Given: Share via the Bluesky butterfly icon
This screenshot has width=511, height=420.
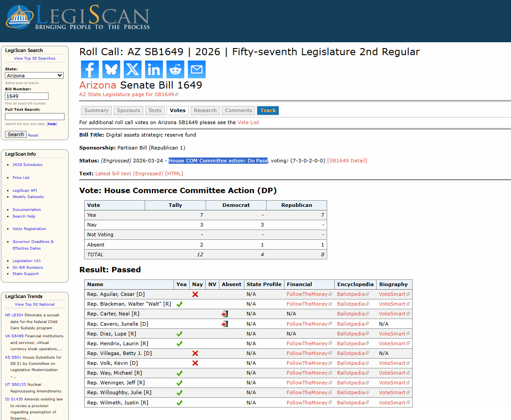Looking at the screenshot, I should point(111,69).
